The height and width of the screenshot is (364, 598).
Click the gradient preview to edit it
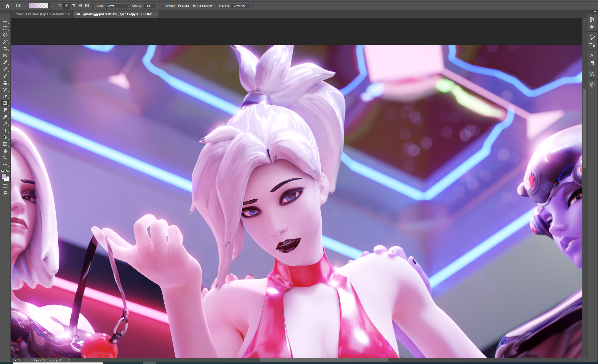[39, 6]
